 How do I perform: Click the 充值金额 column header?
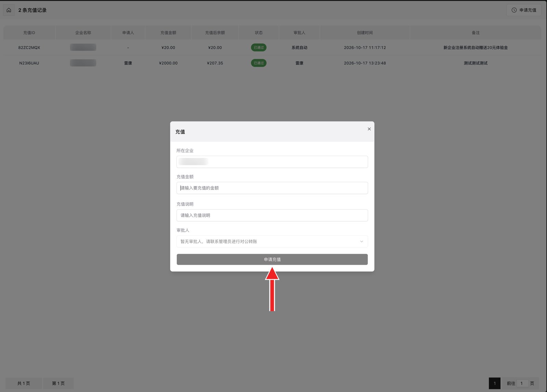(168, 33)
